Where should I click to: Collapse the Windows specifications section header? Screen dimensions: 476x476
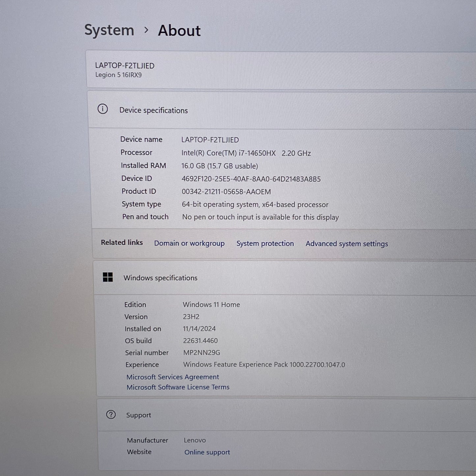click(285, 278)
